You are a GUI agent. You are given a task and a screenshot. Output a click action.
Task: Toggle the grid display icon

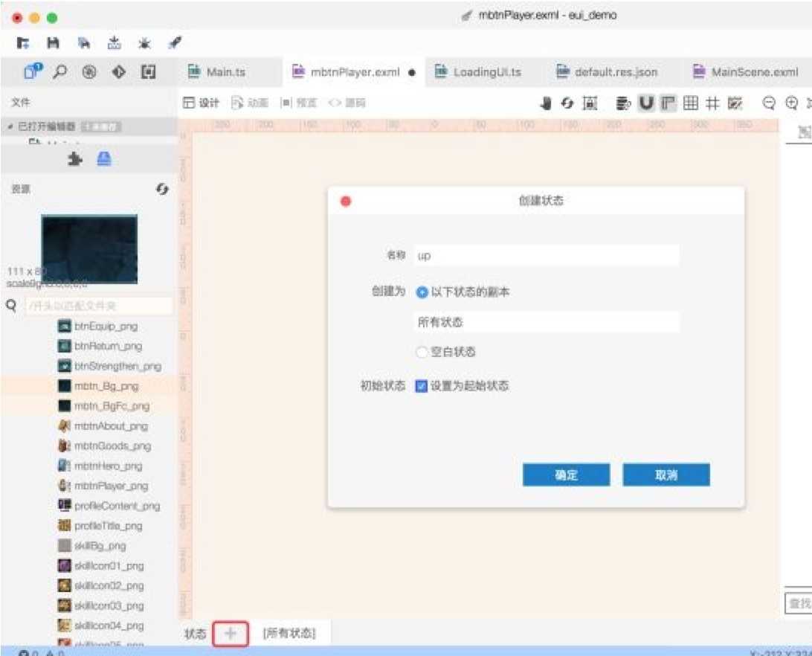coord(692,103)
